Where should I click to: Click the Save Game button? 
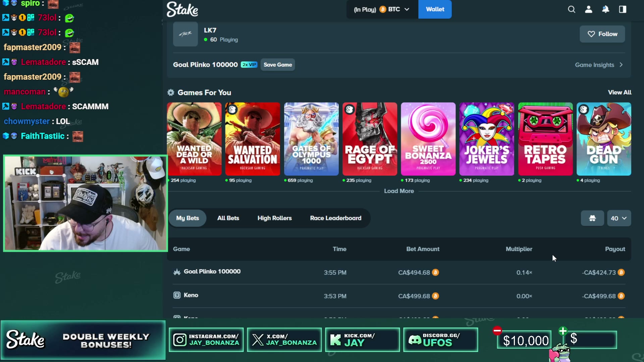(x=278, y=65)
